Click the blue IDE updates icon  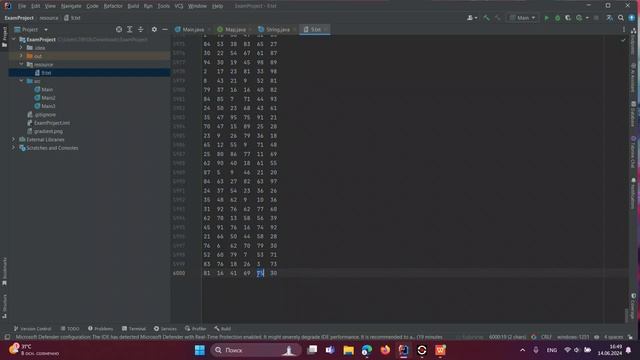tap(631, 18)
